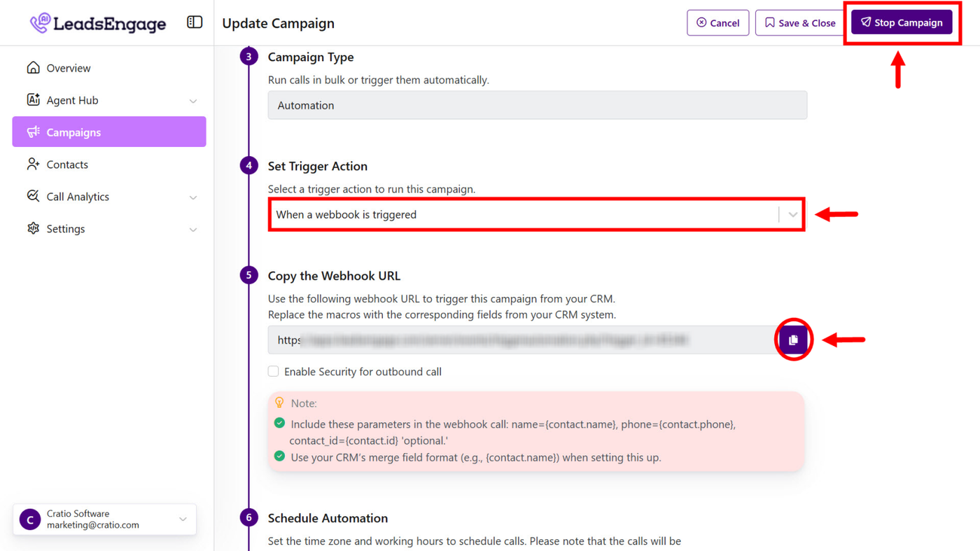Click the Call Analytics icon
Screen dimensions: 980x551
pos(33,197)
